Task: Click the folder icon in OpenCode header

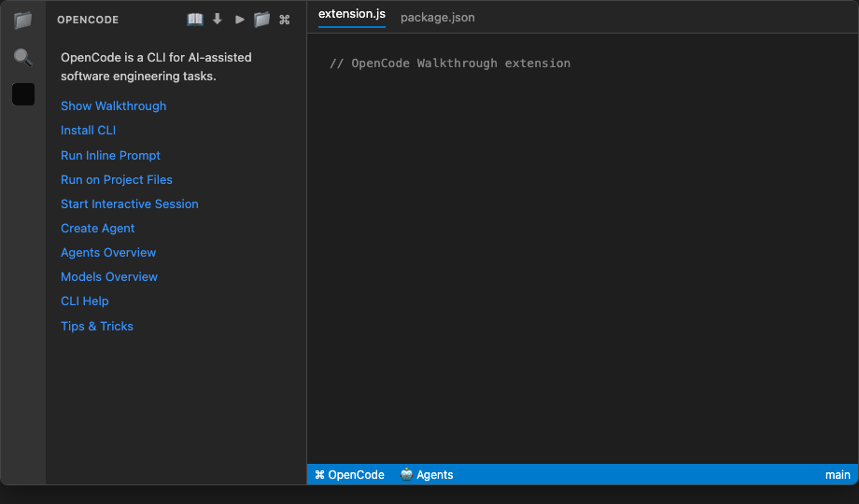Action: point(261,20)
